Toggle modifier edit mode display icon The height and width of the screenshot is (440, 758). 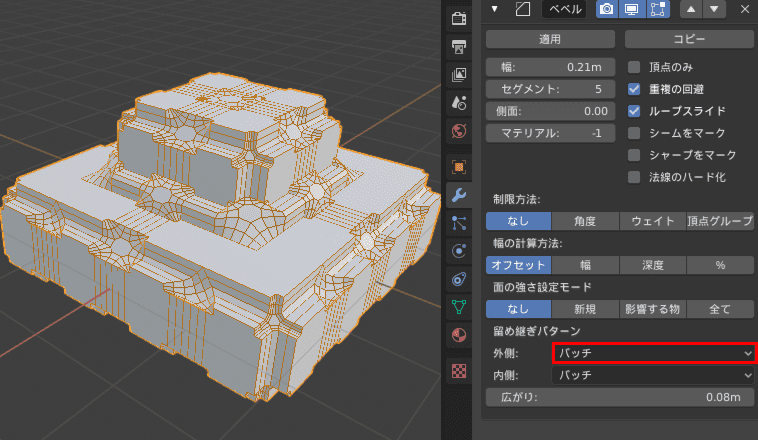pyautogui.click(x=657, y=9)
